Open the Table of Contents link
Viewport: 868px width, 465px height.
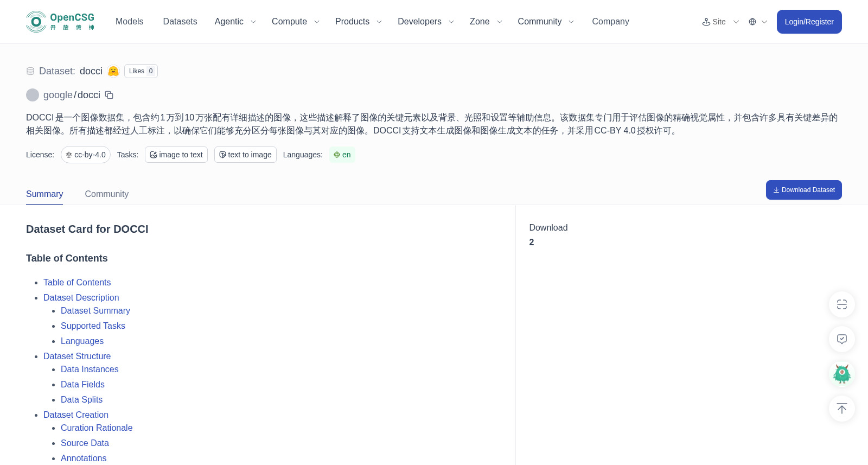77,282
